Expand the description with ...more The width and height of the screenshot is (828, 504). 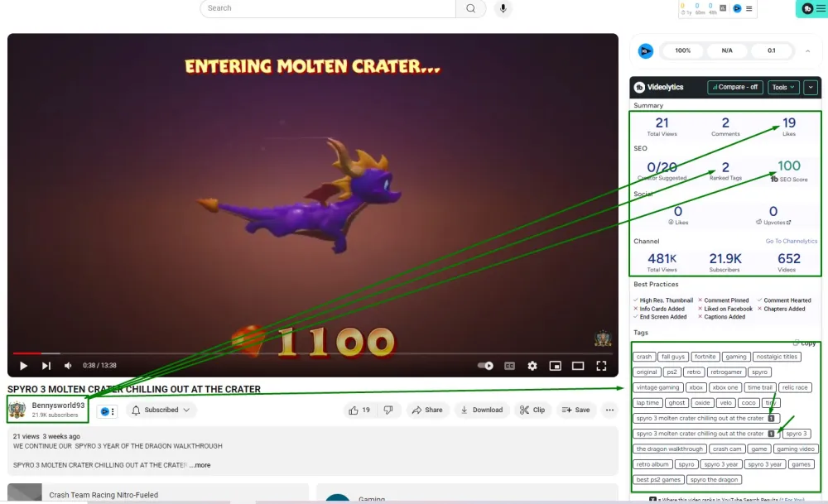(200, 465)
